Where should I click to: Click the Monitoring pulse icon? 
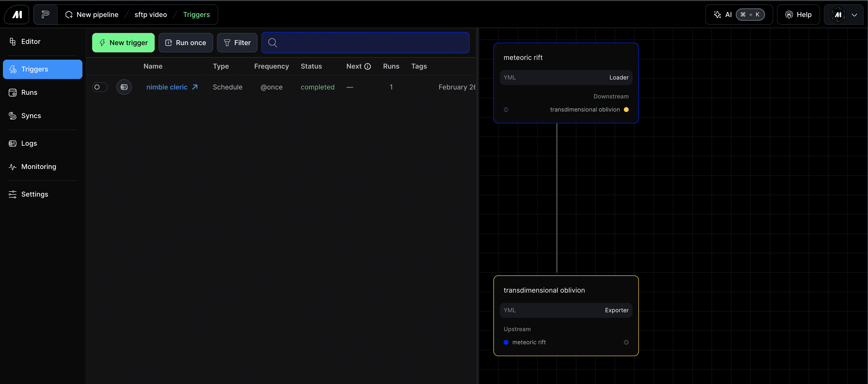(x=12, y=167)
